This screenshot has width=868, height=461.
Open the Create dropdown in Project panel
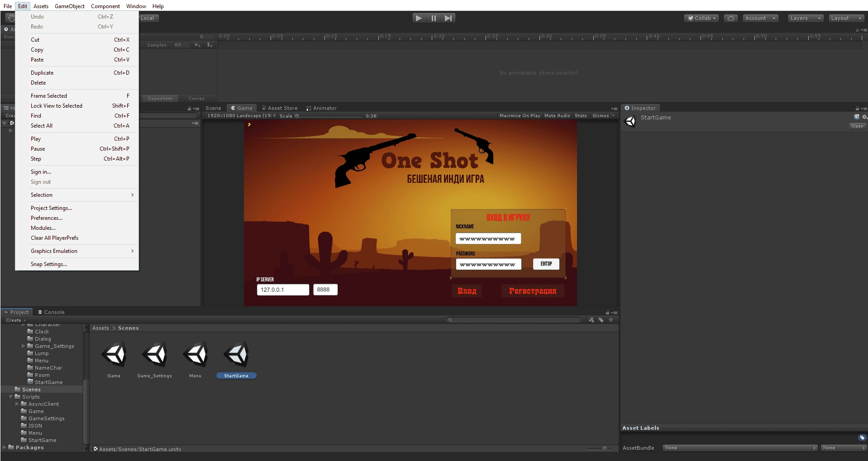16,320
